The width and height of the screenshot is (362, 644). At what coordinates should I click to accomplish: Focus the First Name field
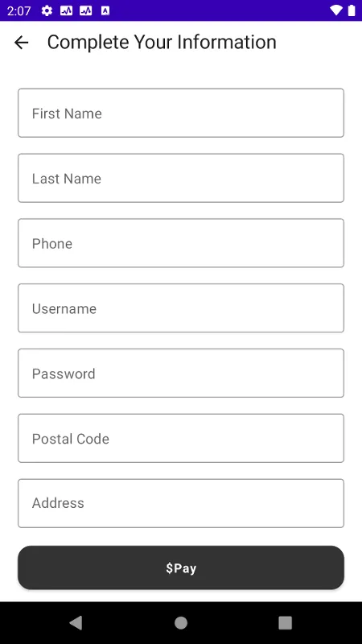(181, 113)
